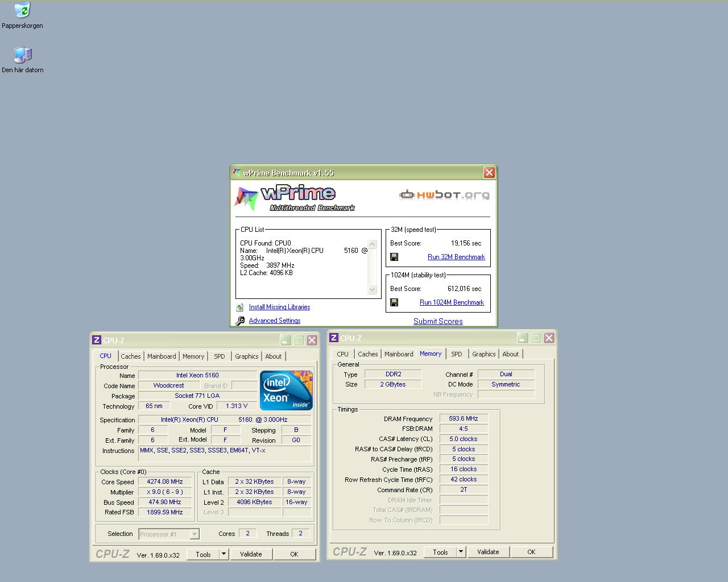Open the Advanced Settings link
728x582 pixels.
tap(274, 321)
